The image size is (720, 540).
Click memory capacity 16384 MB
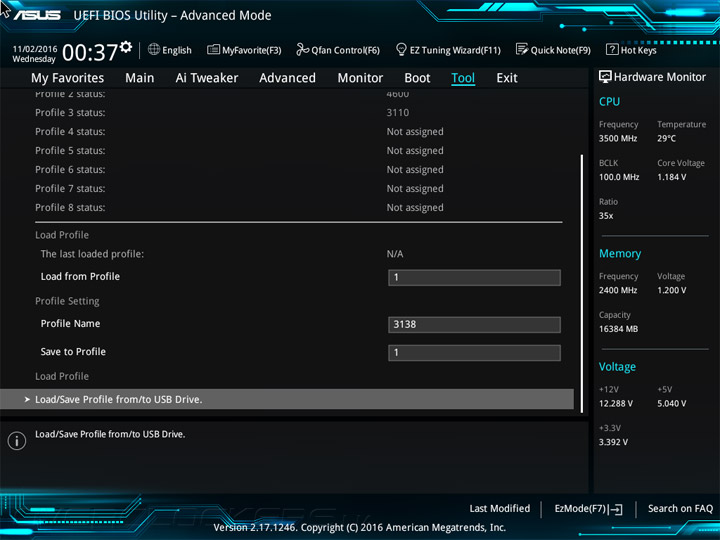click(619, 329)
